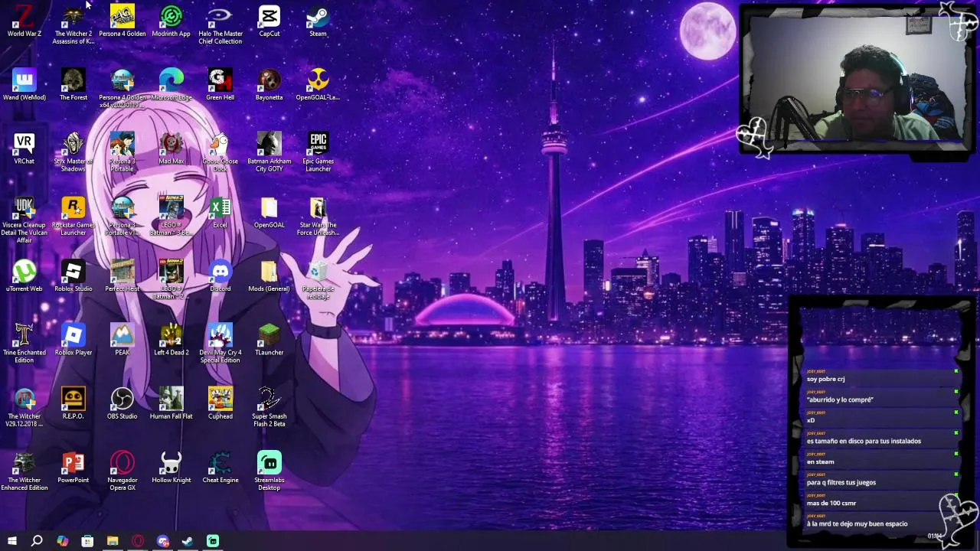Select Batman Arkham City GOTY icon
The height and width of the screenshot is (551, 980).
click(x=269, y=152)
